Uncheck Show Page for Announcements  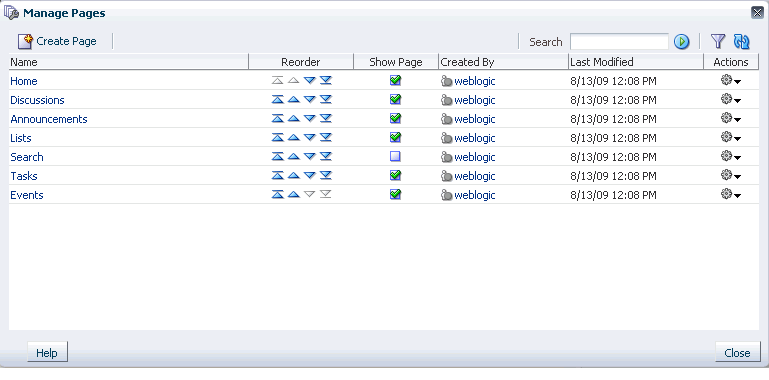pos(395,119)
